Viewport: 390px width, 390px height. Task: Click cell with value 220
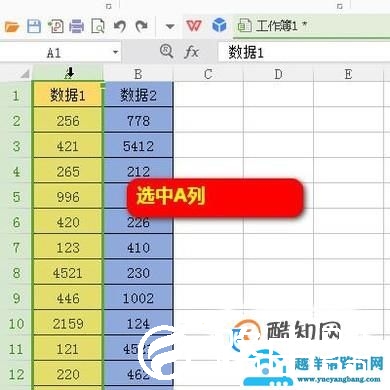click(x=68, y=374)
